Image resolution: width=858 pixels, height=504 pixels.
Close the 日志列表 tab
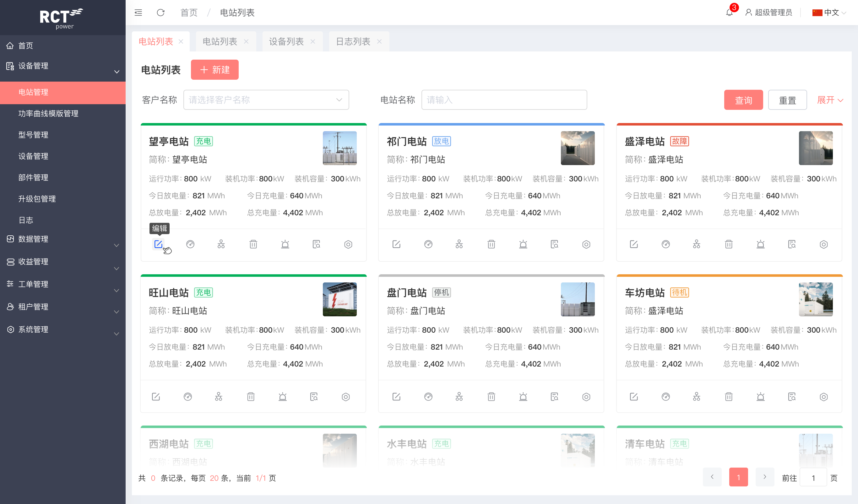click(379, 41)
